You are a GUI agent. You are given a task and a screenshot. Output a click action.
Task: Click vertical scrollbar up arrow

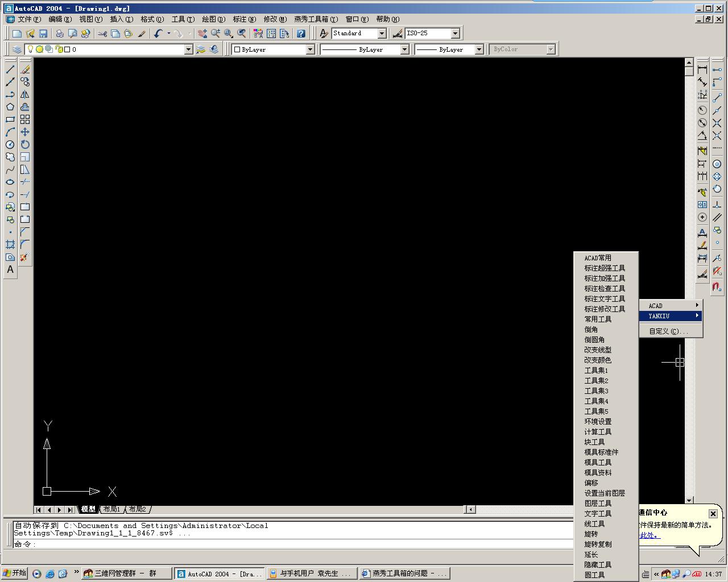(689, 63)
